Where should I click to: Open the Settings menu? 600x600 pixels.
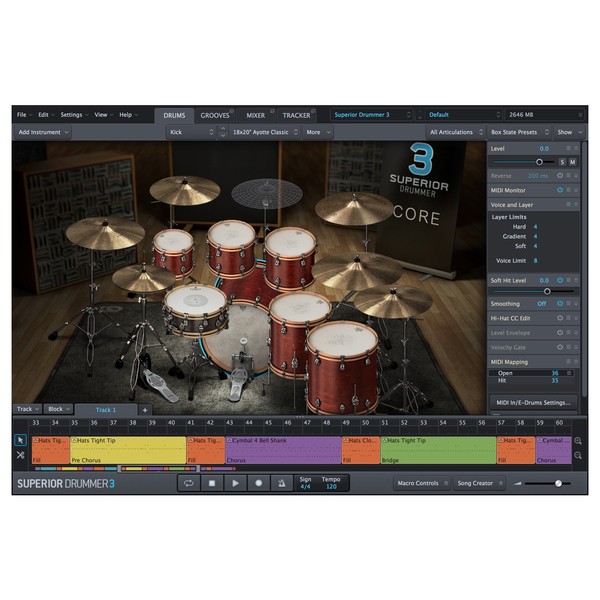click(x=74, y=115)
